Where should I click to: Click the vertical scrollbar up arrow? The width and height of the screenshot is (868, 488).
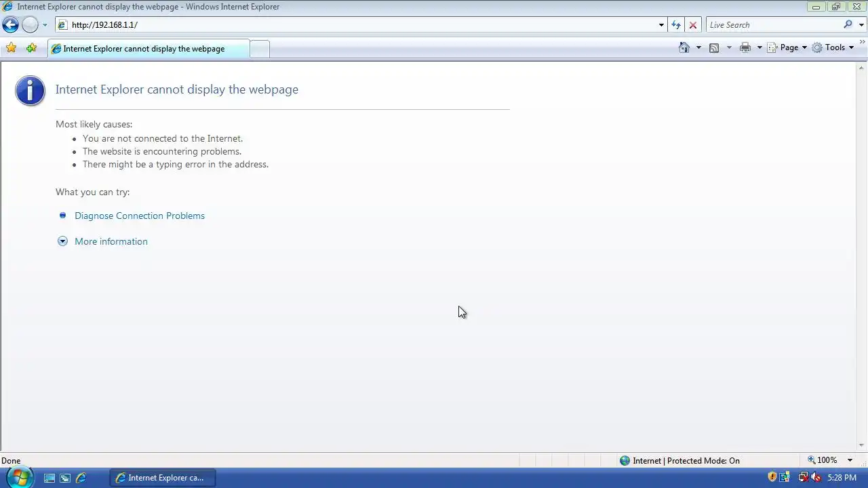(x=862, y=68)
